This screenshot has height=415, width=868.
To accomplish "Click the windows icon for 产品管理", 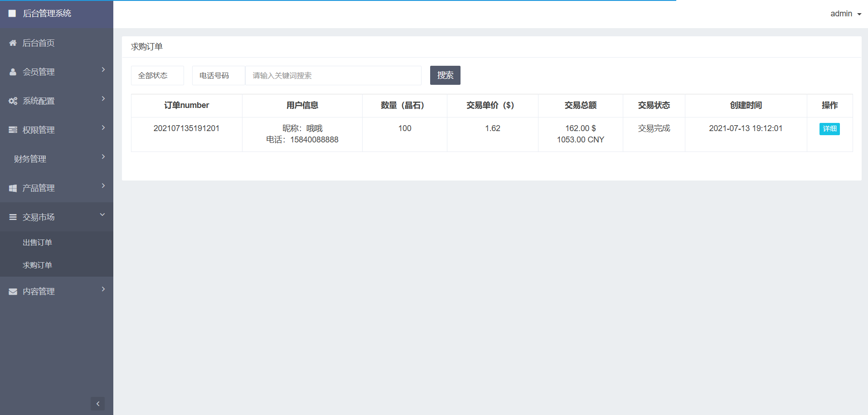I will (13, 188).
